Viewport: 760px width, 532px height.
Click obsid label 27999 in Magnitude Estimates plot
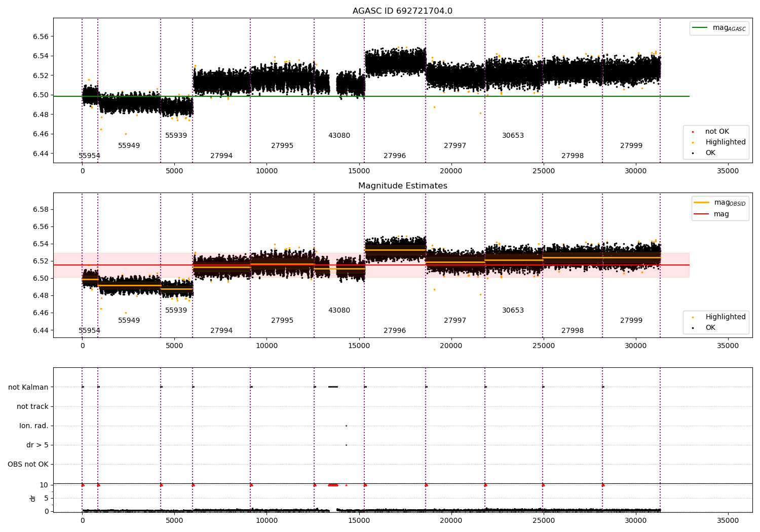coord(631,321)
